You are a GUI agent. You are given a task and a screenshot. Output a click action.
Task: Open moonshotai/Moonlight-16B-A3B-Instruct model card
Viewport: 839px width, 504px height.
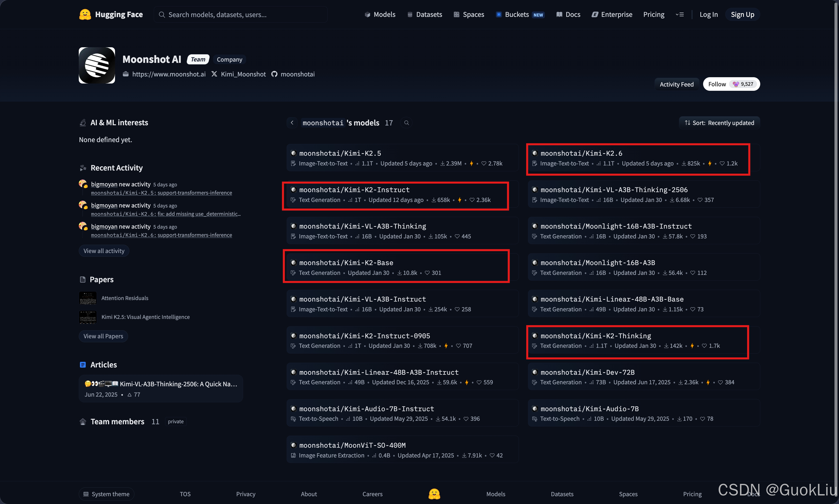click(644, 231)
